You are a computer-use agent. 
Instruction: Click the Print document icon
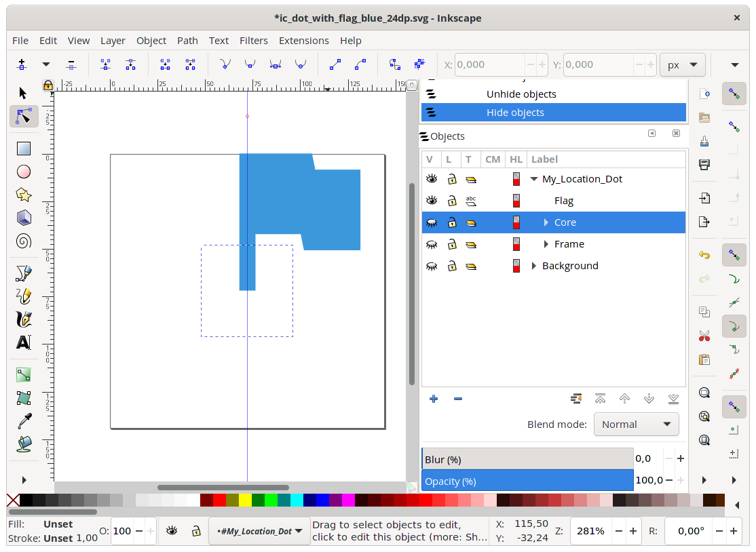point(704,165)
